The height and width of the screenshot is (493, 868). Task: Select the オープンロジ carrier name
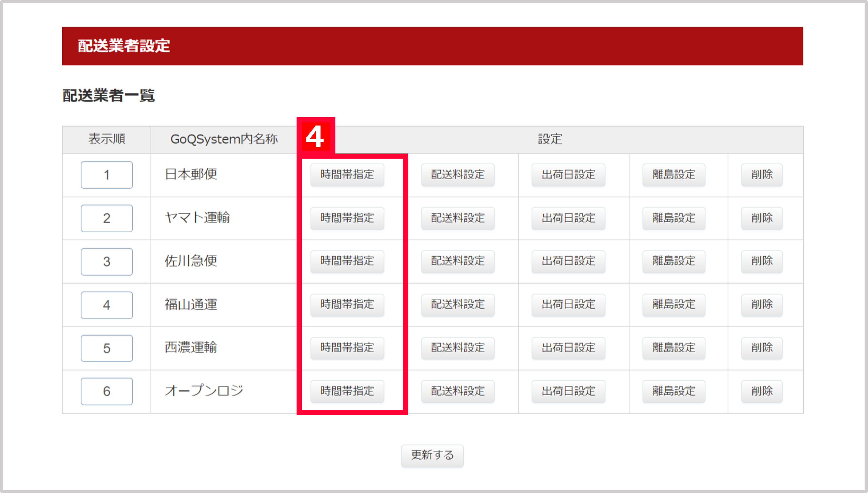204,390
